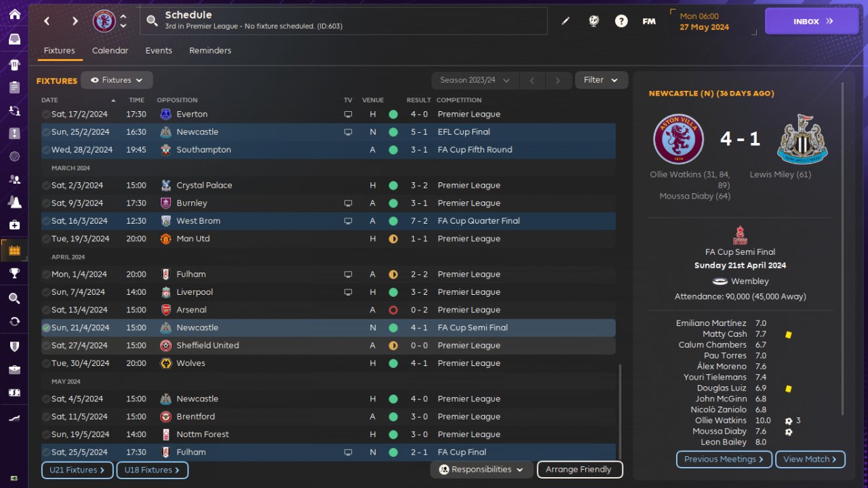The image size is (868, 488).
Task: Toggle the checkmark on the Newcastle 21/4/2024 row
Action: [x=46, y=328]
